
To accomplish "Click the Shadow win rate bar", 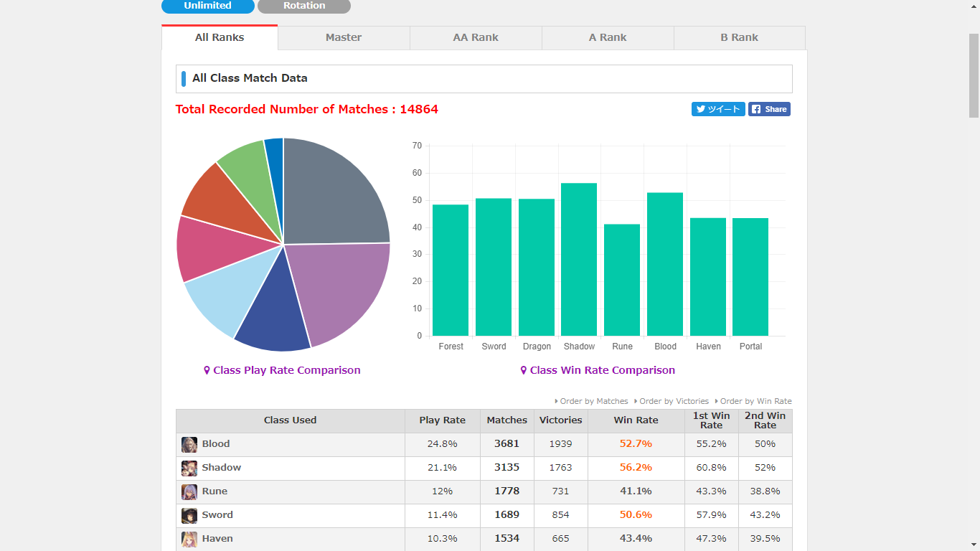I will point(579,260).
